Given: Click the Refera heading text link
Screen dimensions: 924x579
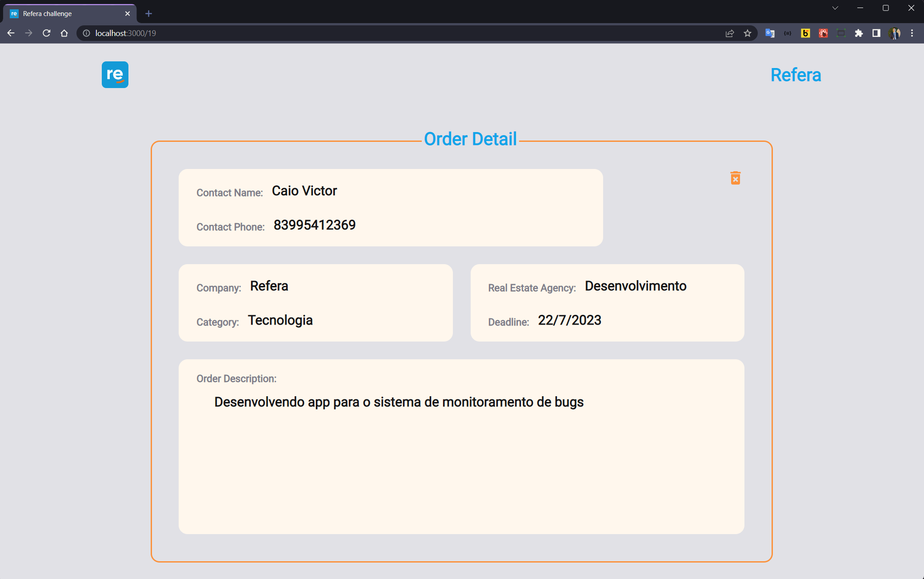Looking at the screenshot, I should [x=796, y=75].
